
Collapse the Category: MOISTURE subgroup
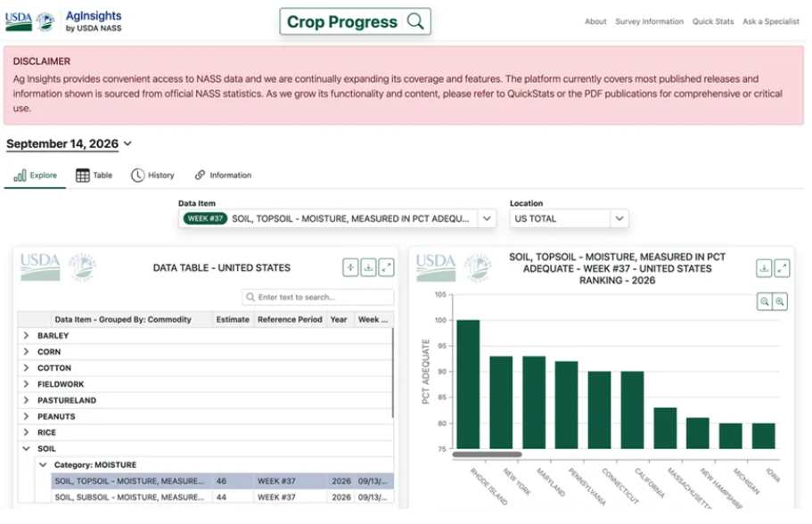pos(43,465)
